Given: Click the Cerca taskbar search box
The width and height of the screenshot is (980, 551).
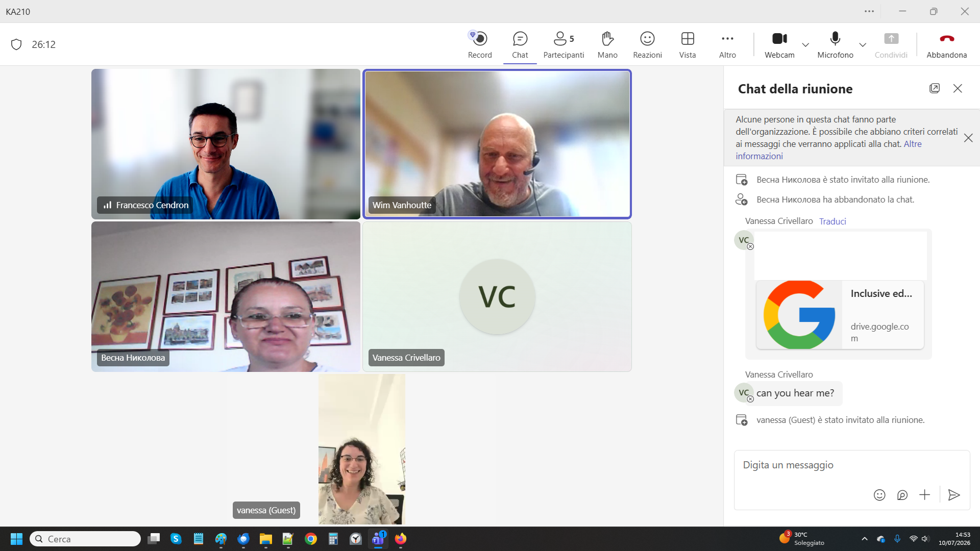Looking at the screenshot, I should (x=85, y=539).
